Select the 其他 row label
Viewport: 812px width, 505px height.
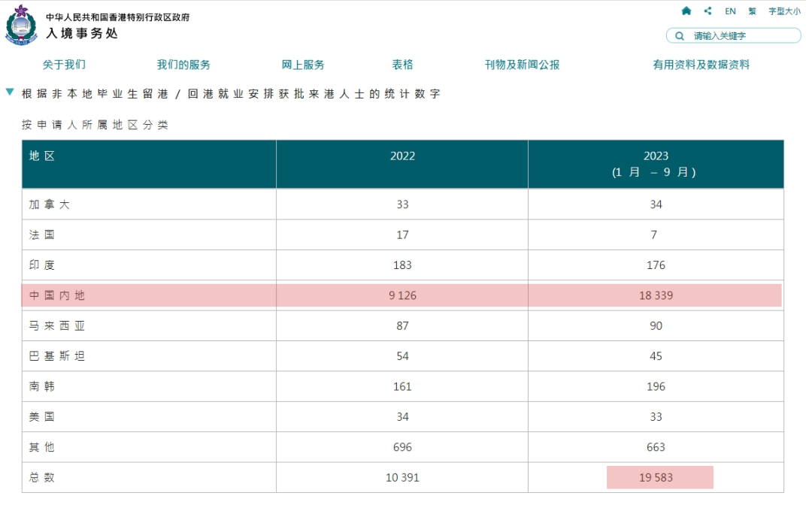(42, 447)
